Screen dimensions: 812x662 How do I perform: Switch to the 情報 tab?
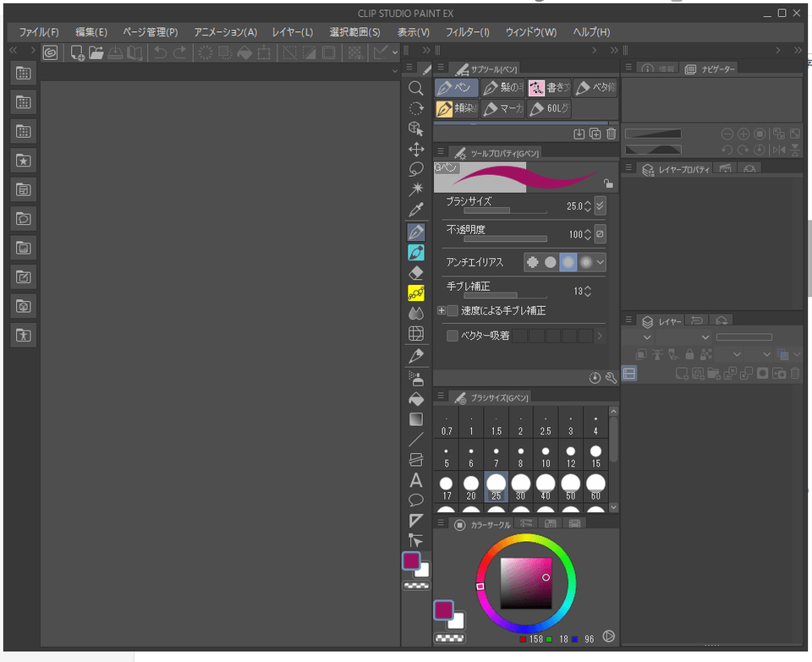point(658,68)
